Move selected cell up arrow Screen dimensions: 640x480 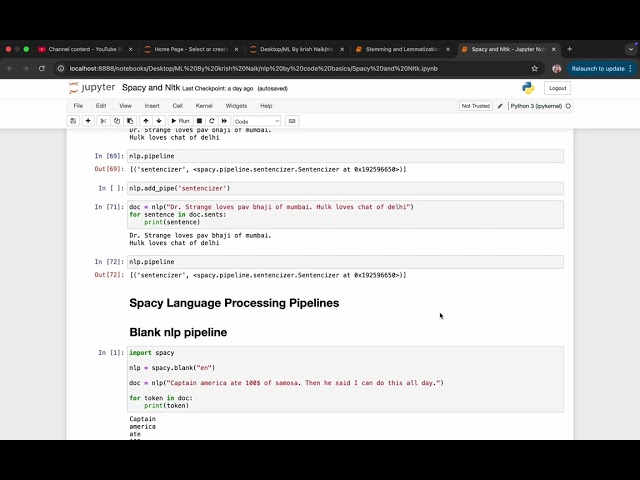coord(146,121)
